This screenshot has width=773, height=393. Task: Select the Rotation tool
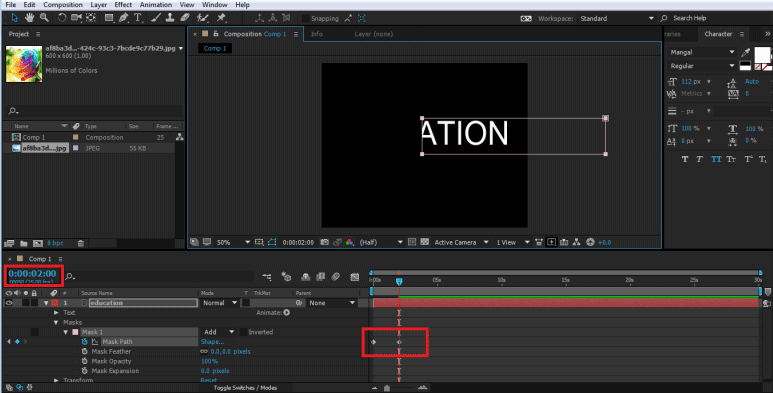(62, 18)
